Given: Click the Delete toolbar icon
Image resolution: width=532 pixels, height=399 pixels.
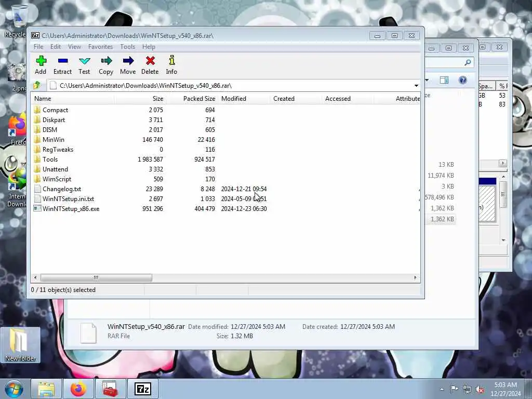Looking at the screenshot, I should coord(150,61).
